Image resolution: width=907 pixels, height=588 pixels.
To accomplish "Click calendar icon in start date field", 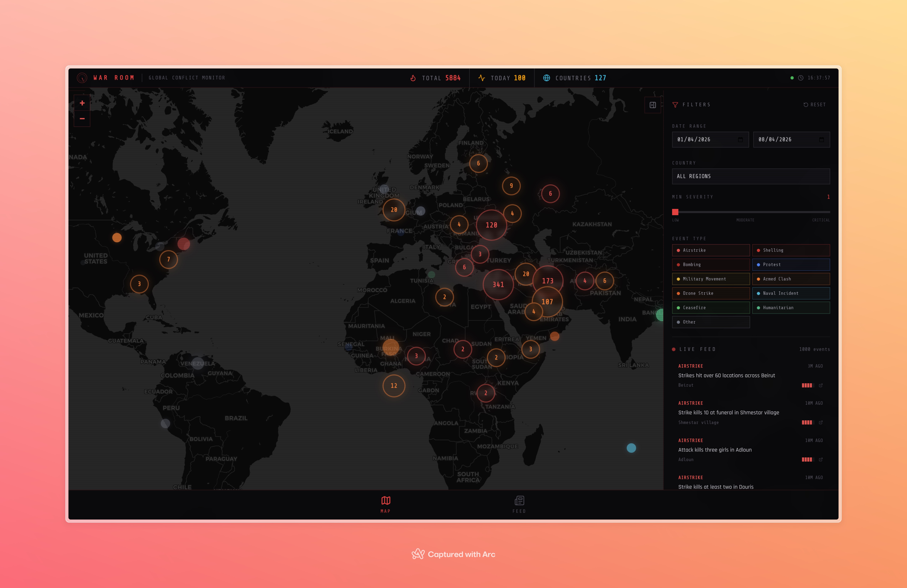I will (x=740, y=139).
